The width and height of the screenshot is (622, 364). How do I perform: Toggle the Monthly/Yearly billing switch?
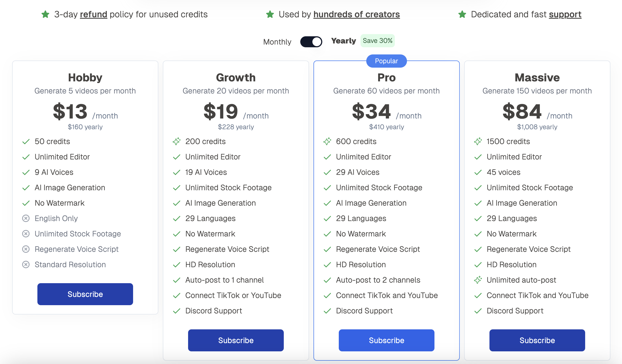pos(311,42)
